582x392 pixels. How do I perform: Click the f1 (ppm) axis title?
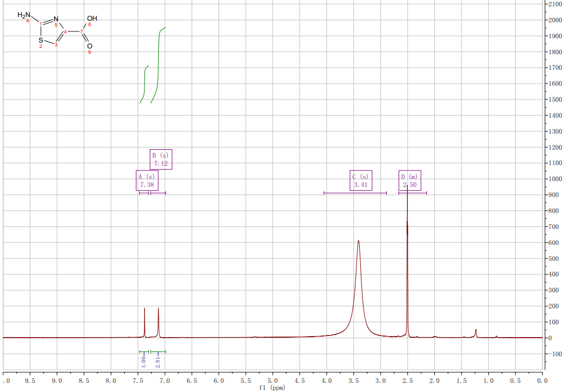pos(272,388)
